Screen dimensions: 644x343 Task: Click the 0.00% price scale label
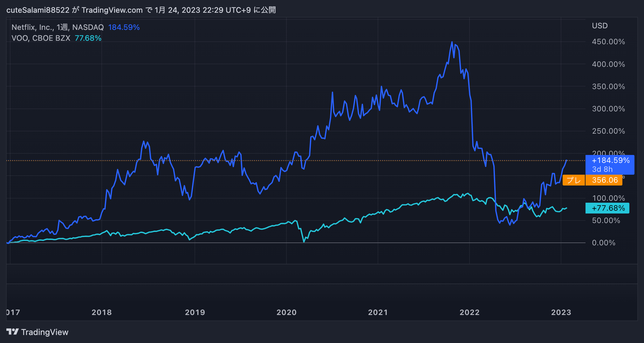click(x=604, y=243)
